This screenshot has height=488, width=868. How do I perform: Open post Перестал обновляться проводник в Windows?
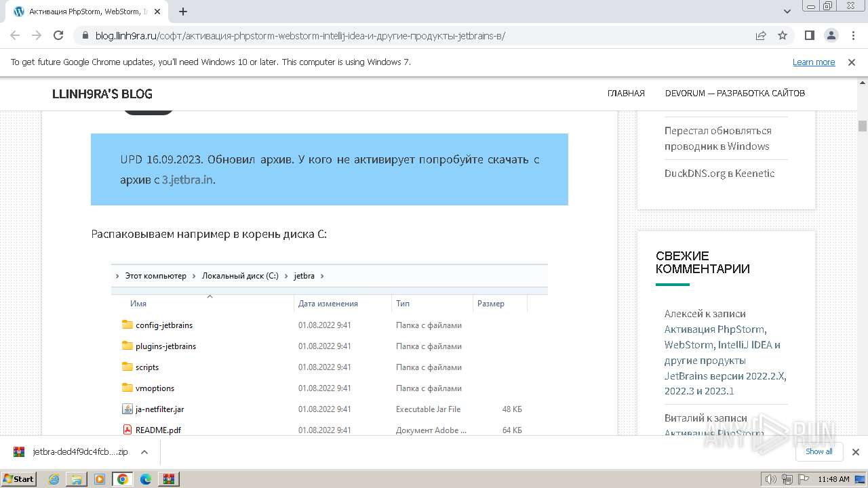[718, 138]
